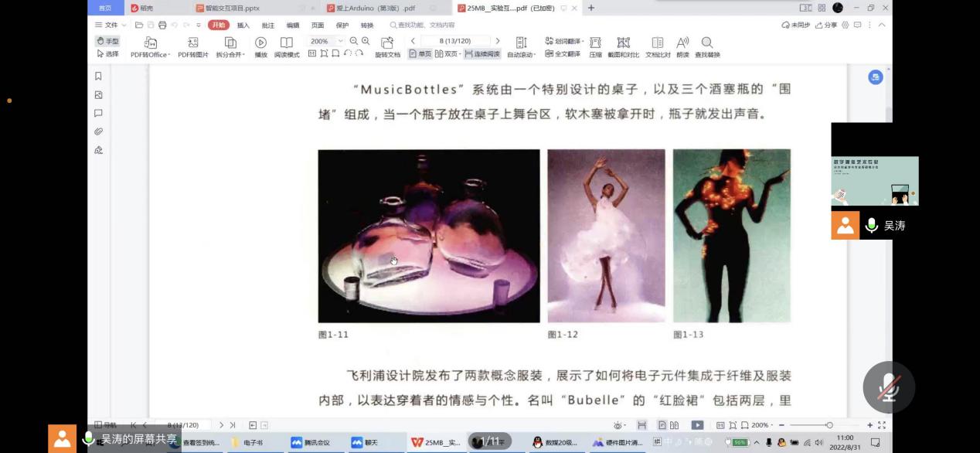Open the signature panel in sidebar

(x=98, y=150)
